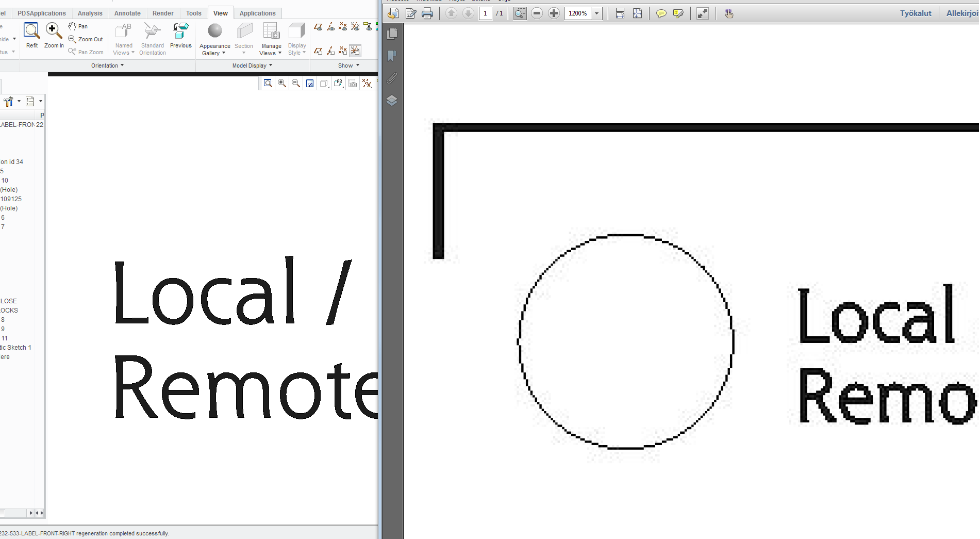This screenshot has width=980, height=539.
Task: Click the Standard Orientation button
Action: pyautogui.click(x=153, y=39)
